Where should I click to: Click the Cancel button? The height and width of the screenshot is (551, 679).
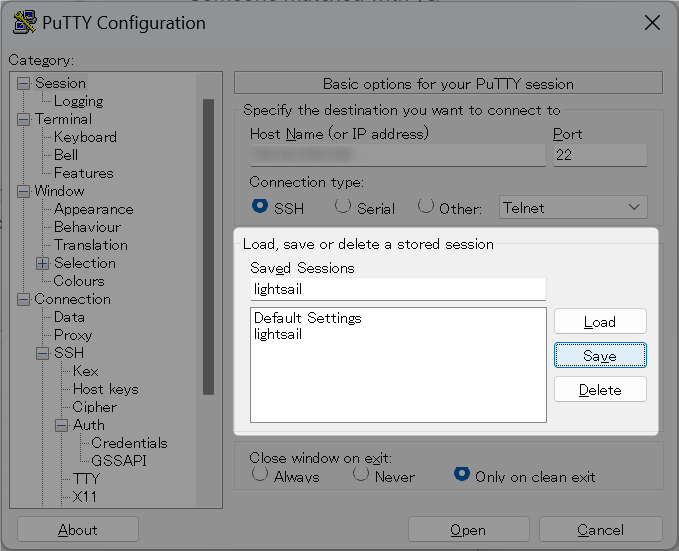click(x=601, y=529)
